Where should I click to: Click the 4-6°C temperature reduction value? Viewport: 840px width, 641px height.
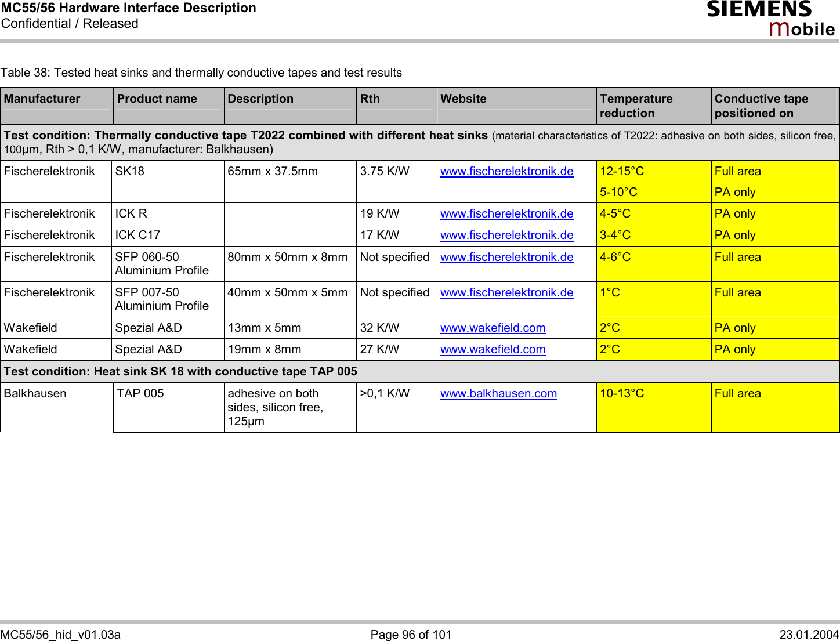click(x=615, y=257)
